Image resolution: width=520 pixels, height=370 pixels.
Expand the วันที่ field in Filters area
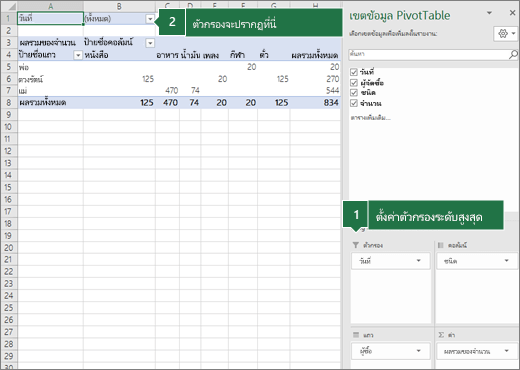click(x=418, y=261)
